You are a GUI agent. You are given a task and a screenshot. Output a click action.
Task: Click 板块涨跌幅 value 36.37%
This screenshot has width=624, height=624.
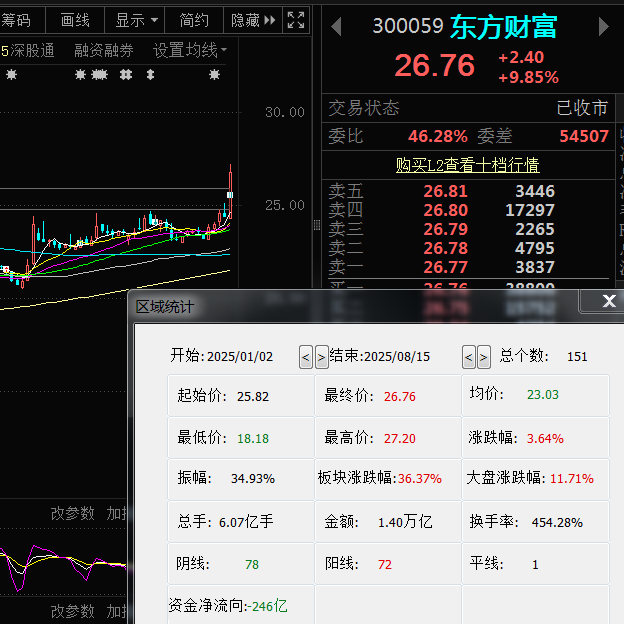coord(420,478)
